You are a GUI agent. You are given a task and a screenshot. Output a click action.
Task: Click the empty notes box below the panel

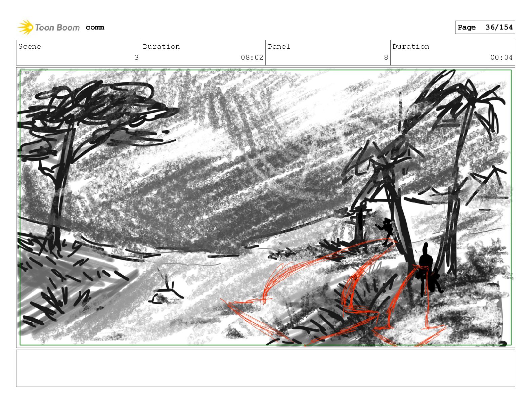[x=265, y=368]
